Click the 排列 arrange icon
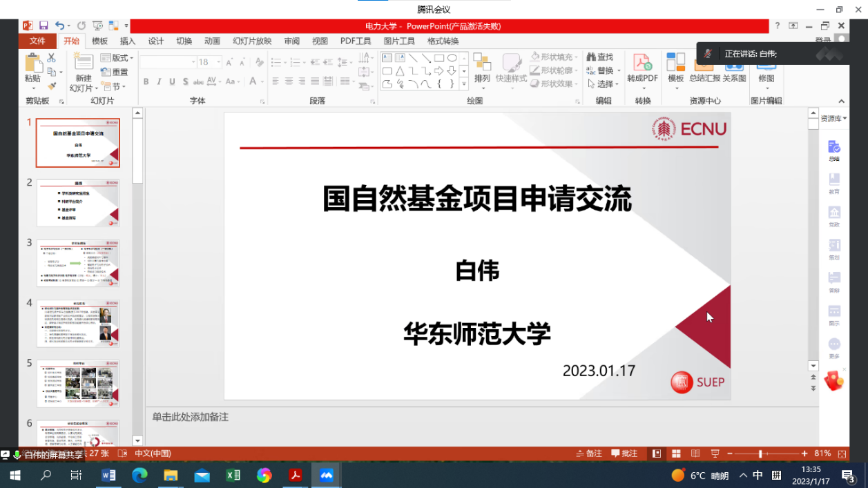The height and width of the screenshot is (488, 868). (482, 70)
